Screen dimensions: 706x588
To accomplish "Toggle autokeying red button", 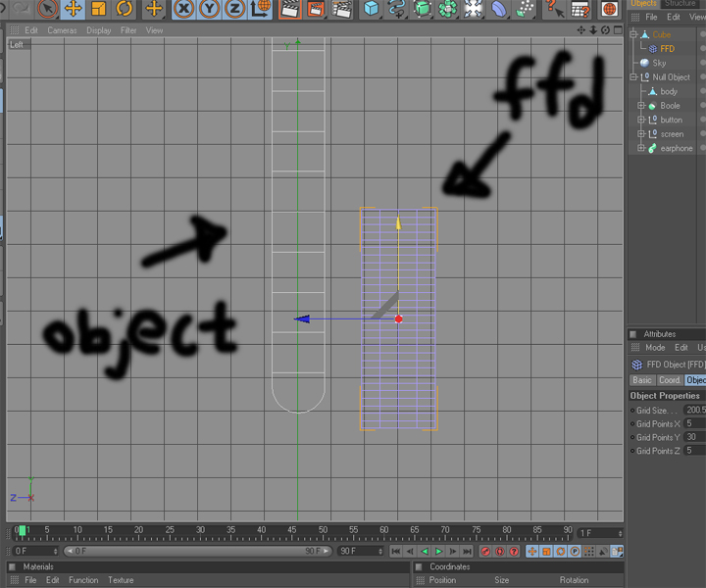I will (500, 551).
